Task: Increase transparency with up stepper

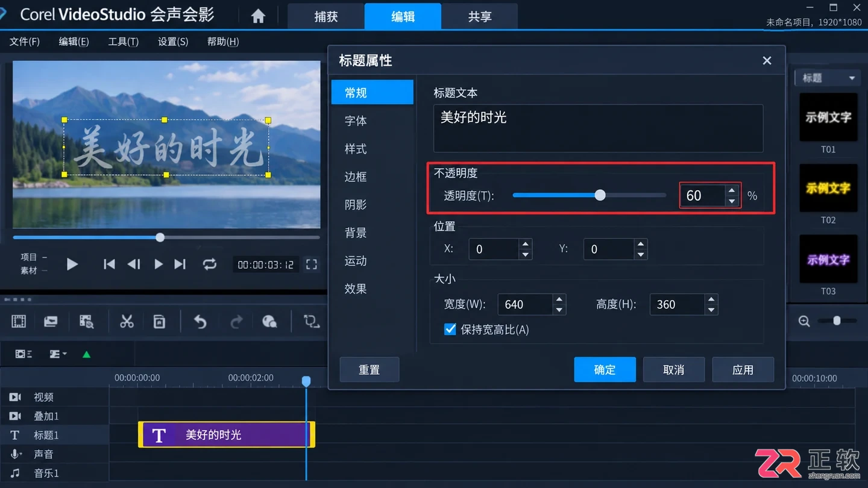Action: pos(732,190)
